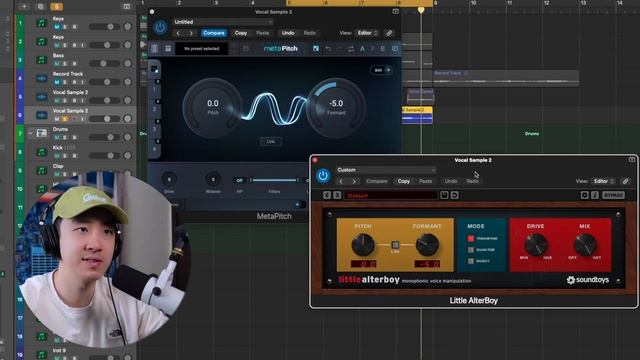Viewport: 640px width, 360px height.
Task: Click the Drums track stack icon
Action: click(41, 133)
